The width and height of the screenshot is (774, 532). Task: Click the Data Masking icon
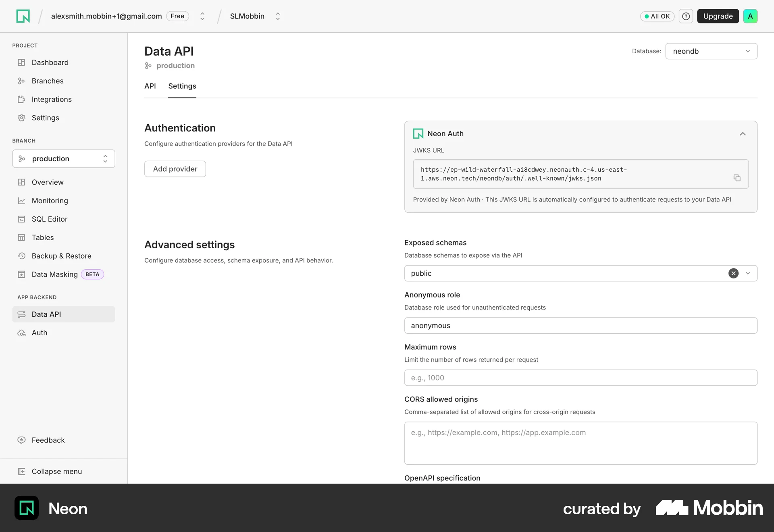(x=21, y=274)
